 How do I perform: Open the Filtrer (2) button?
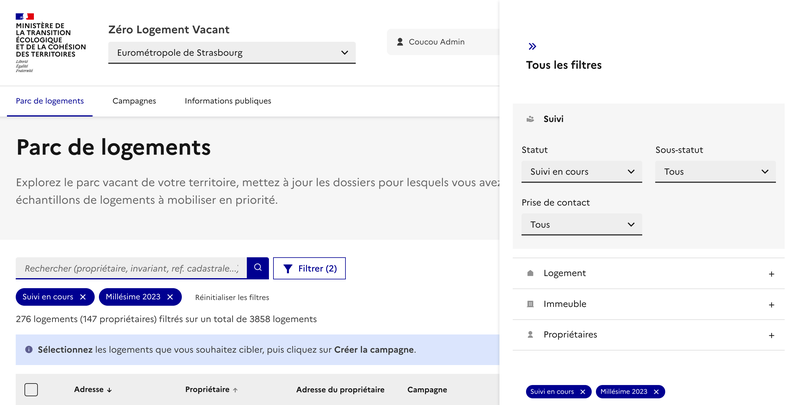(309, 269)
